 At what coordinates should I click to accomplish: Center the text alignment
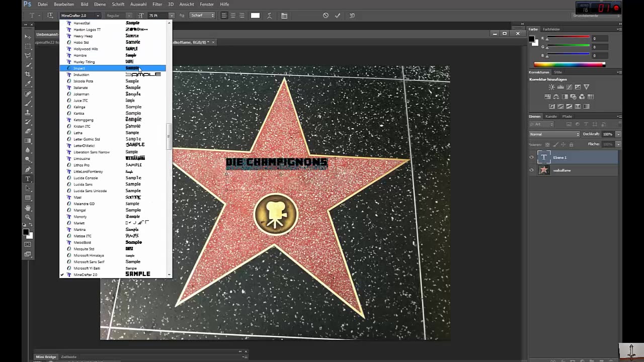point(232,16)
